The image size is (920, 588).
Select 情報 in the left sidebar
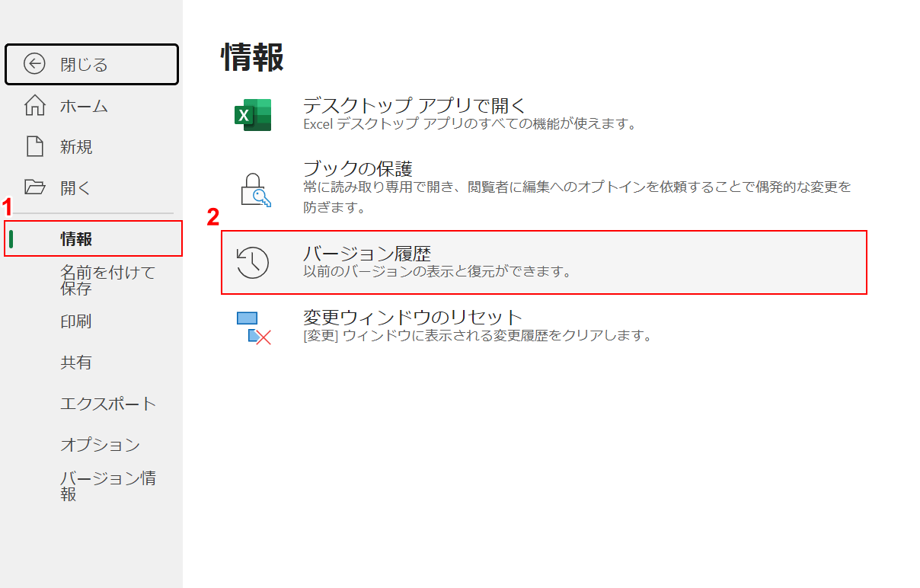[76, 239]
